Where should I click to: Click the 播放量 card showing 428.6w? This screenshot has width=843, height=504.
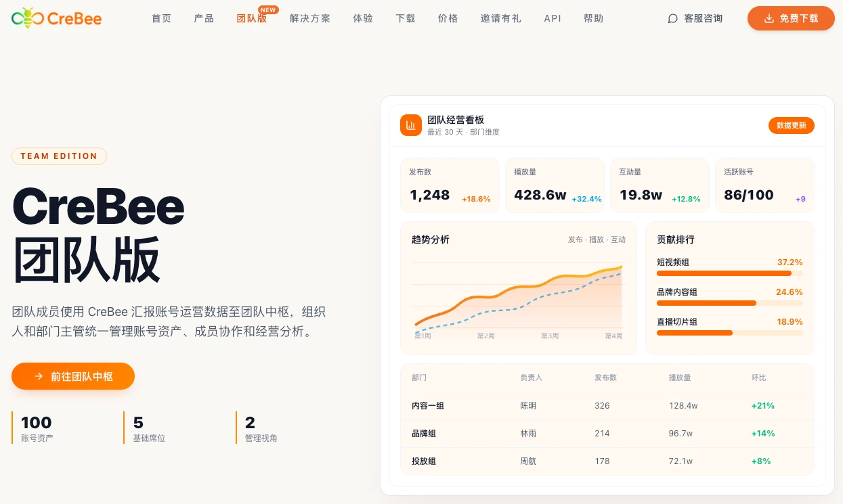(x=555, y=185)
